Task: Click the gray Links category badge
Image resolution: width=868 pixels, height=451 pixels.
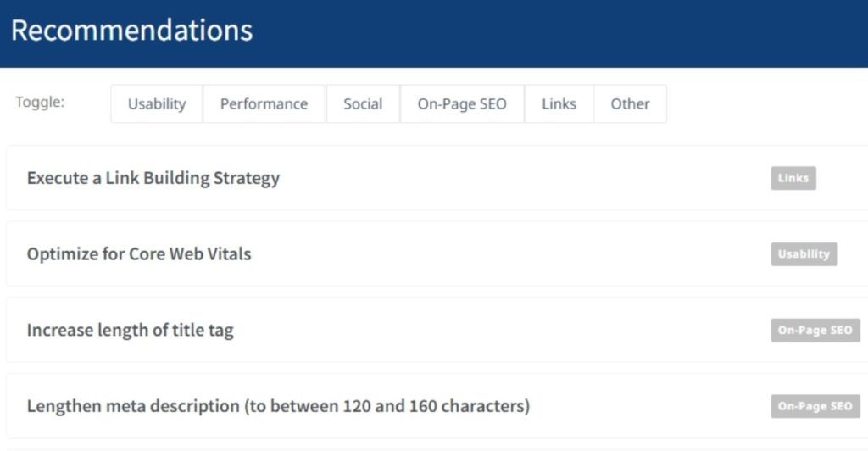Action: tap(793, 178)
